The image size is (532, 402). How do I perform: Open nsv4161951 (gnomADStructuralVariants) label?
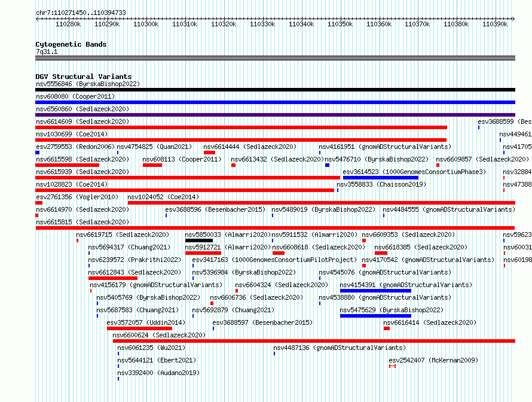385,147
